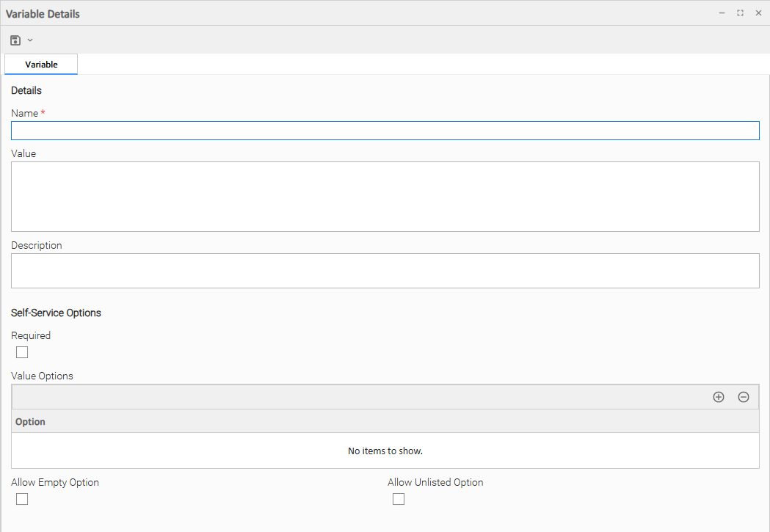Click the Self-Service Options section heading
Viewport: 770px width, 532px height.
56,313
